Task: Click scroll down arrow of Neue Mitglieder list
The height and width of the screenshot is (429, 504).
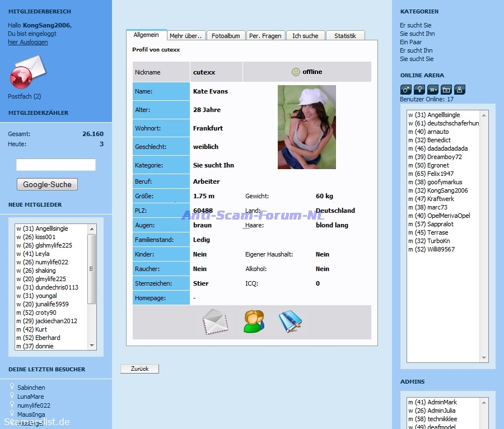Action: tap(92, 347)
